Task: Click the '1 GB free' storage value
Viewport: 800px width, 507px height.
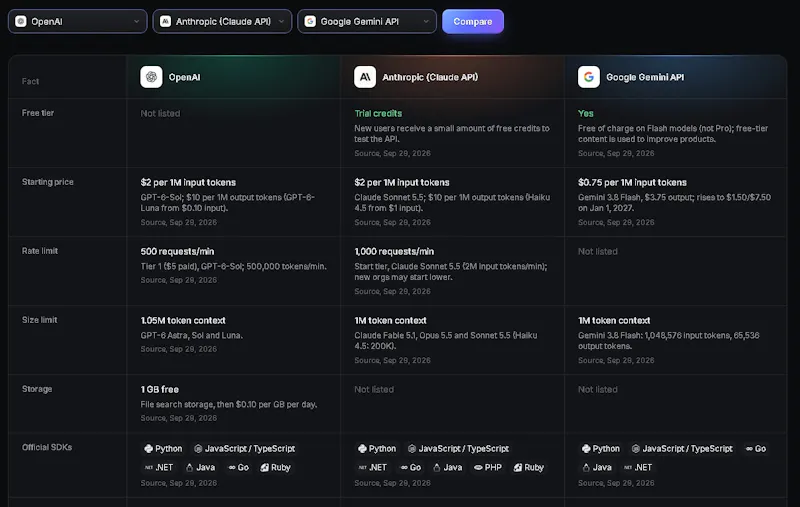Action: (160, 389)
